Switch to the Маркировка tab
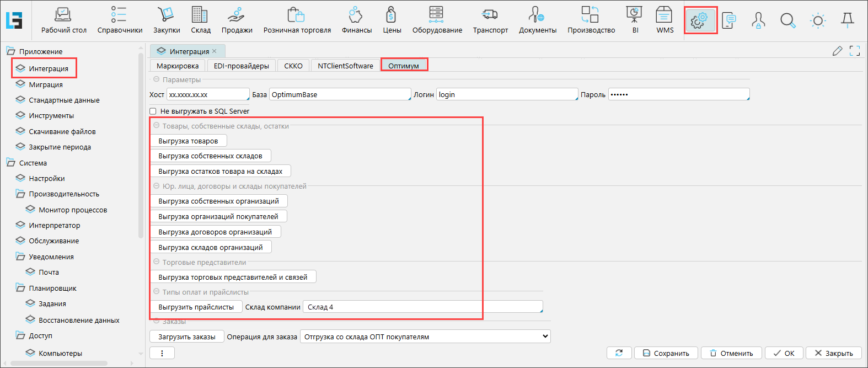Viewport: 868px width, 368px height. click(x=178, y=66)
